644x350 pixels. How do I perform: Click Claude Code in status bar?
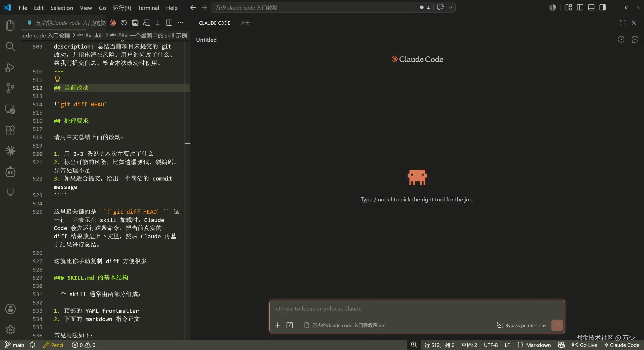[x=622, y=345]
